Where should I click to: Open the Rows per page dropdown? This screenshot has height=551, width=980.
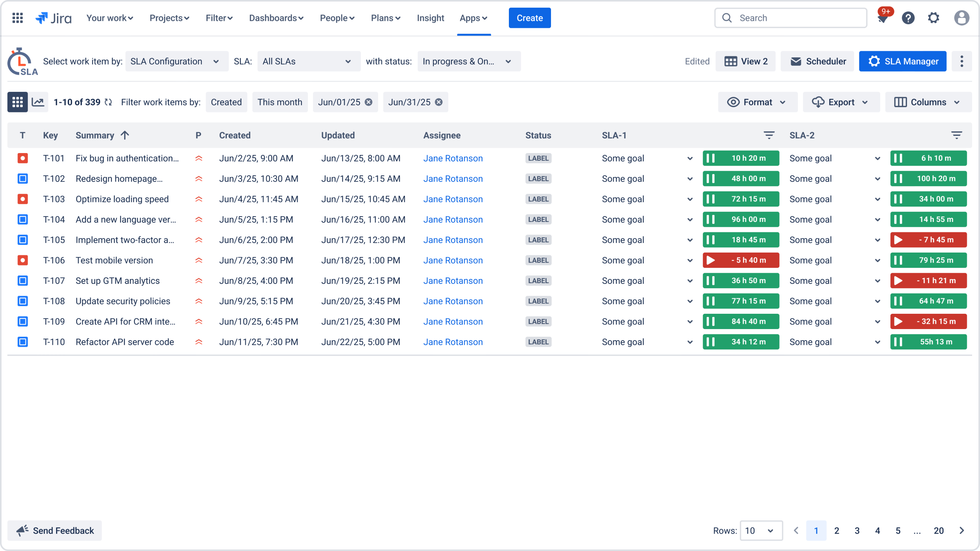(x=761, y=531)
